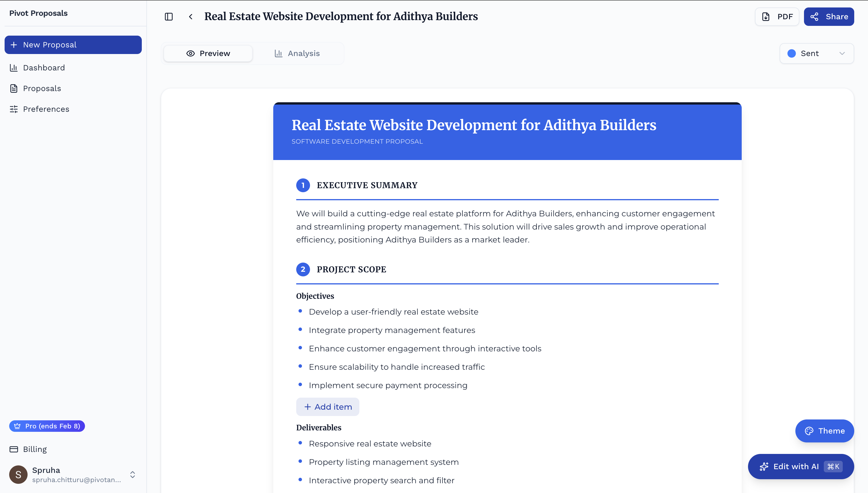Expand the Spruha account switcher
The image size is (868, 493).
coord(133,474)
